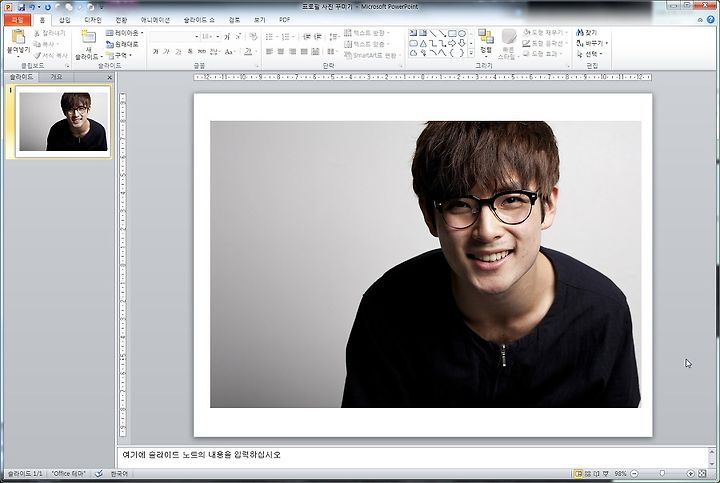
Task: Toggle italic formatting (기울임꼴 가)
Action: pos(167,52)
